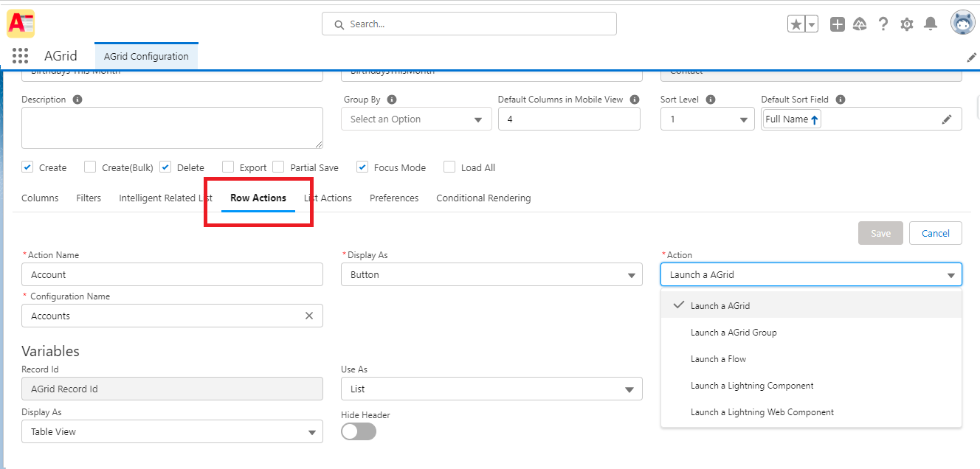Open the Sort Level dropdown

pos(708,119)
